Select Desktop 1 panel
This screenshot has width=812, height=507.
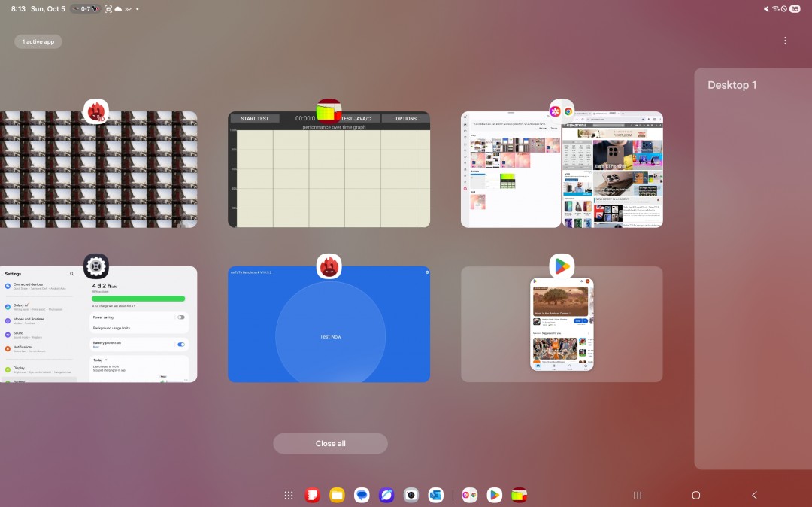(752, 268)
